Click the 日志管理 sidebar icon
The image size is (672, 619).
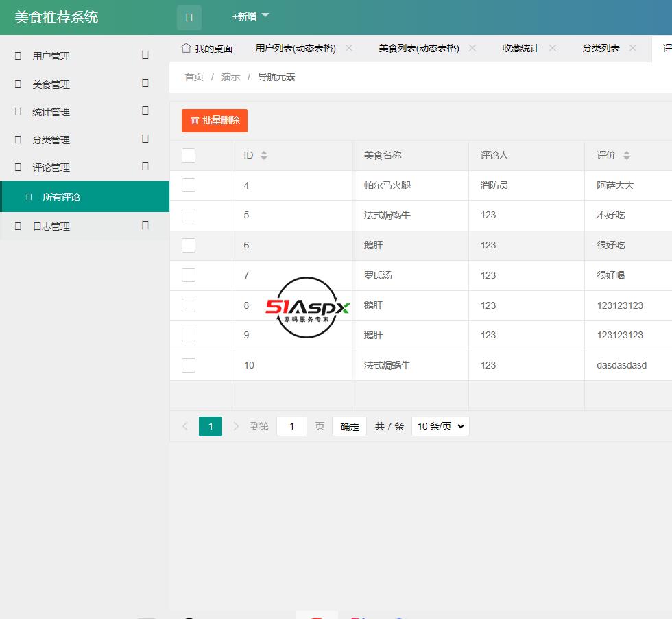coord(17,226)
